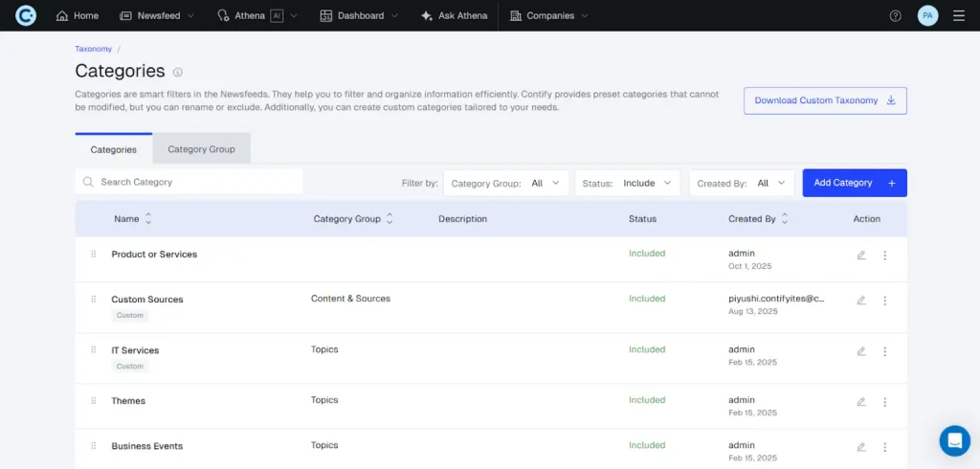Click the Aug 13, 2025 date
Screen dimensions: 980x469
click(x=753, y=311)
